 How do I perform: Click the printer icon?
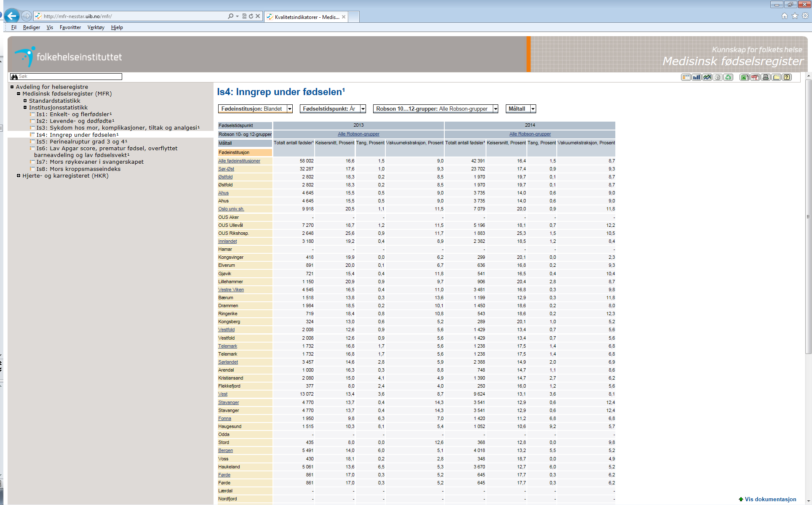(x=766, y=77)
